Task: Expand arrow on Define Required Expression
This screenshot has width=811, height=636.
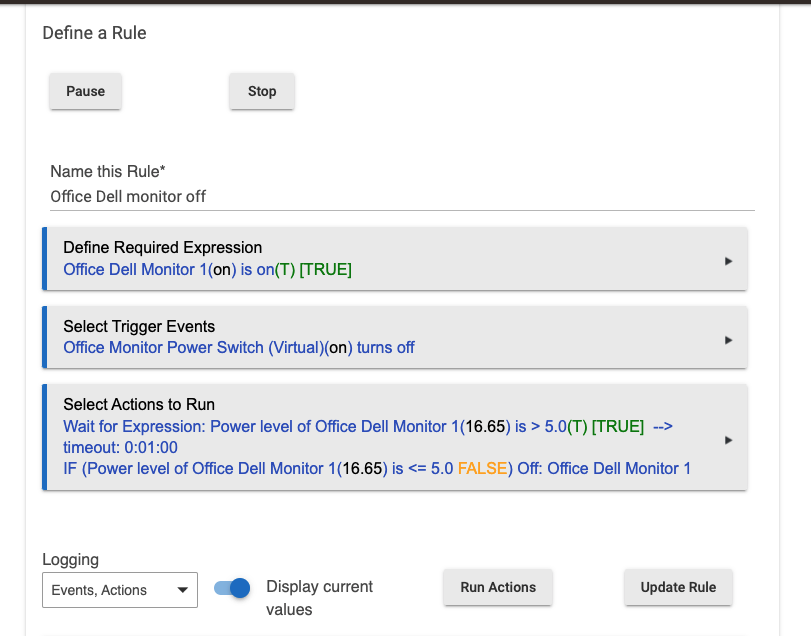Action: [728, 261]
